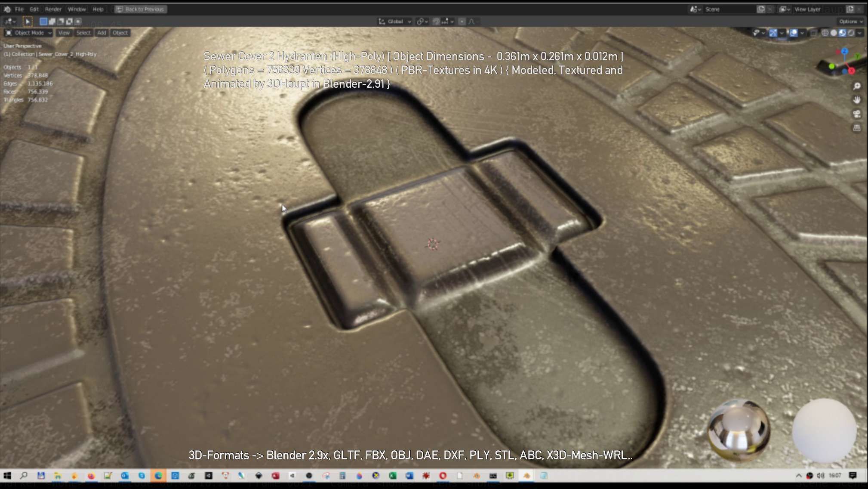Click the Scene name field
Viewport: 868px width, 489px height.
click(x=729, y=9)
